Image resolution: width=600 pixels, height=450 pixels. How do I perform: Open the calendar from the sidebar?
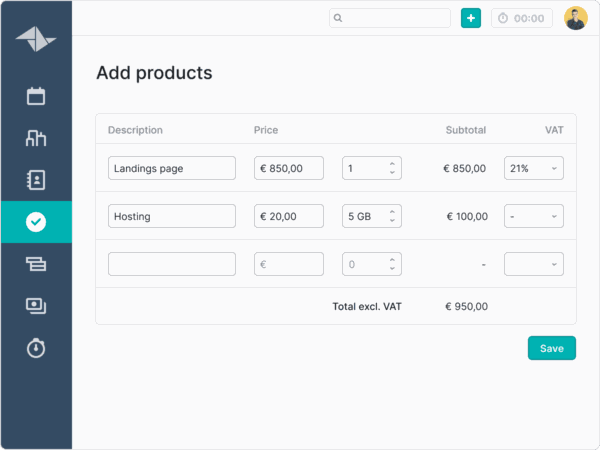pos(36,97)
